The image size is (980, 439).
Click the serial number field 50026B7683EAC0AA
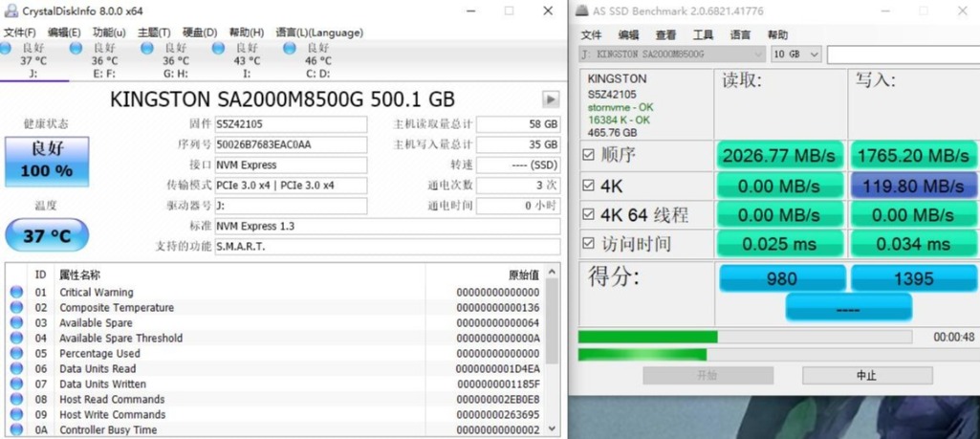(x=291, y=144)
